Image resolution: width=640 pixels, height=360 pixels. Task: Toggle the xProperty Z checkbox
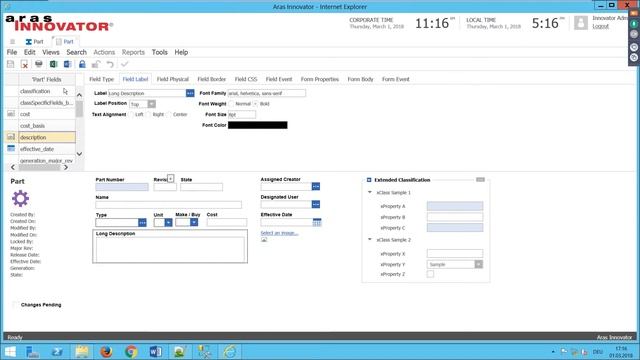(x=430, y=274)
